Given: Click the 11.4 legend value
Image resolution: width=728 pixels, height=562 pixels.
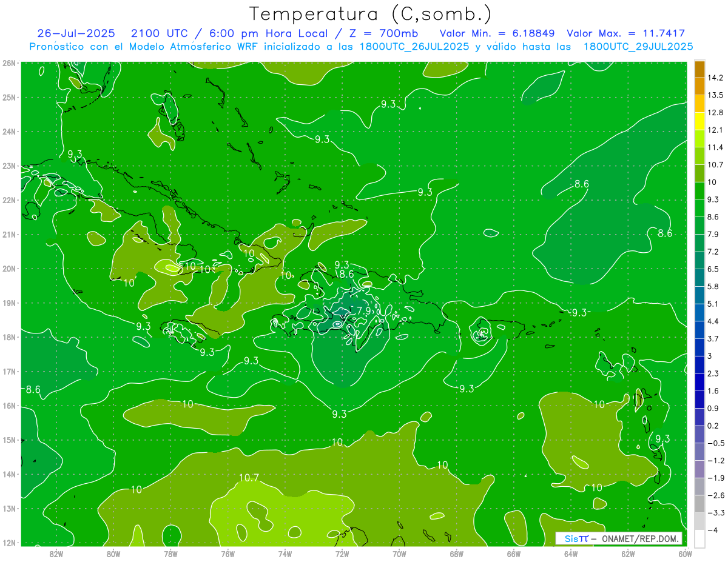Looking at the screenshot, I should pyautogui.click(x=715, y=147).
